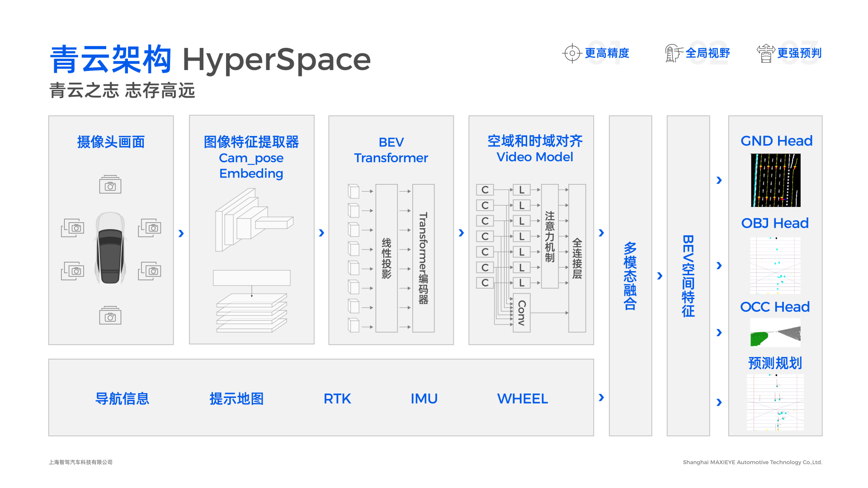Select the 摄像头画面 heading
Image resolution: width=868 pixels, height=488 pixels.
pos(111,142)
